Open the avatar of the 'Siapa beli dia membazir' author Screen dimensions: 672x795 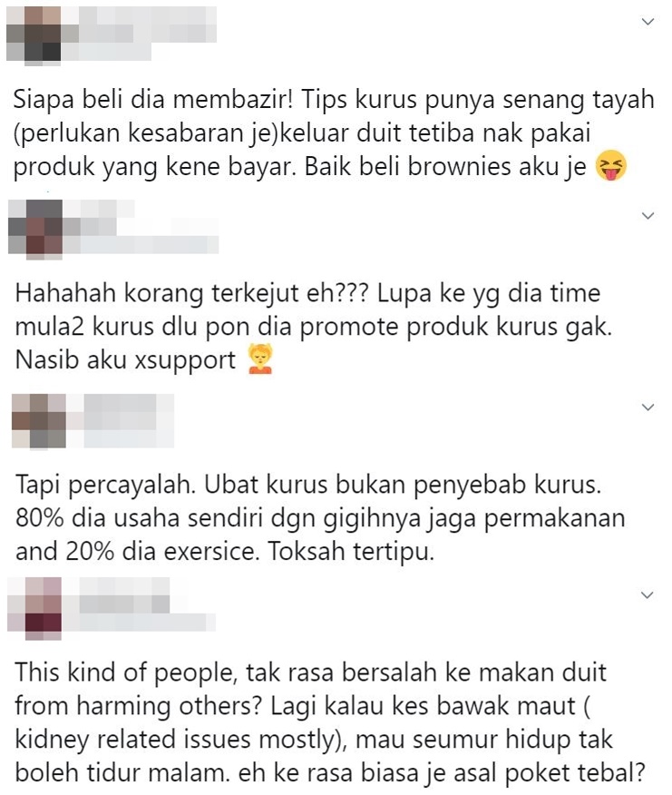coord(34,34)
